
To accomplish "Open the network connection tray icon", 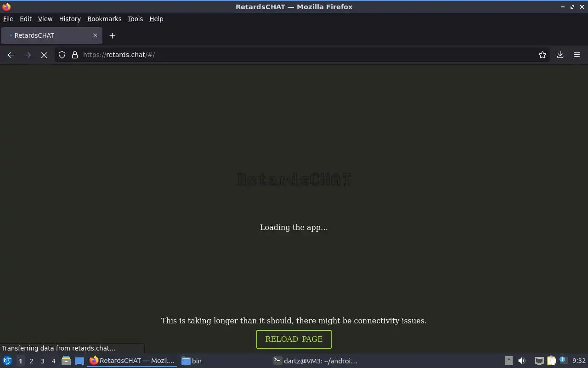I will click(x=539, y=361).
